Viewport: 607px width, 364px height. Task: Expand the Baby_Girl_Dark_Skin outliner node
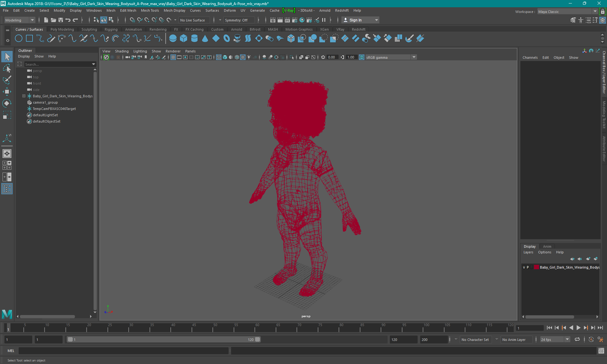pyautogui.click(x=24, y=96)
